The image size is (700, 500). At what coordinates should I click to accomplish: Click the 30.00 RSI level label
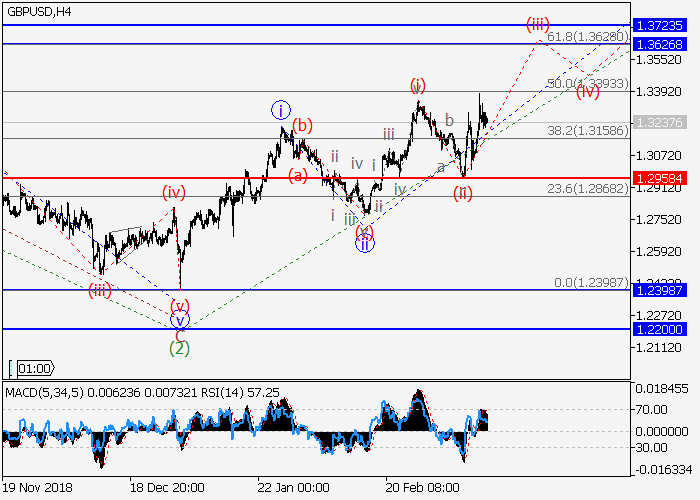point(651,447)
